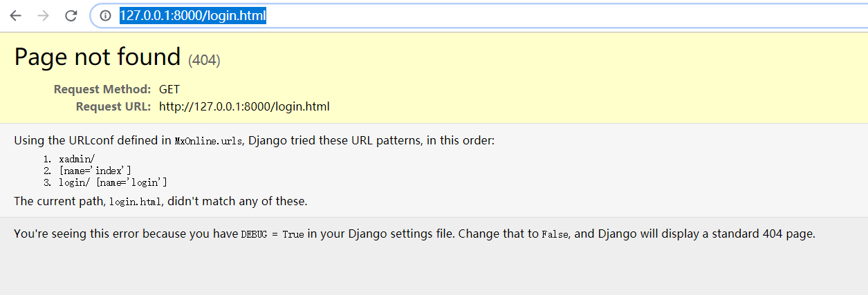Click the request URL value in error summary
868x295 pixels.
(x=244, y=106)
